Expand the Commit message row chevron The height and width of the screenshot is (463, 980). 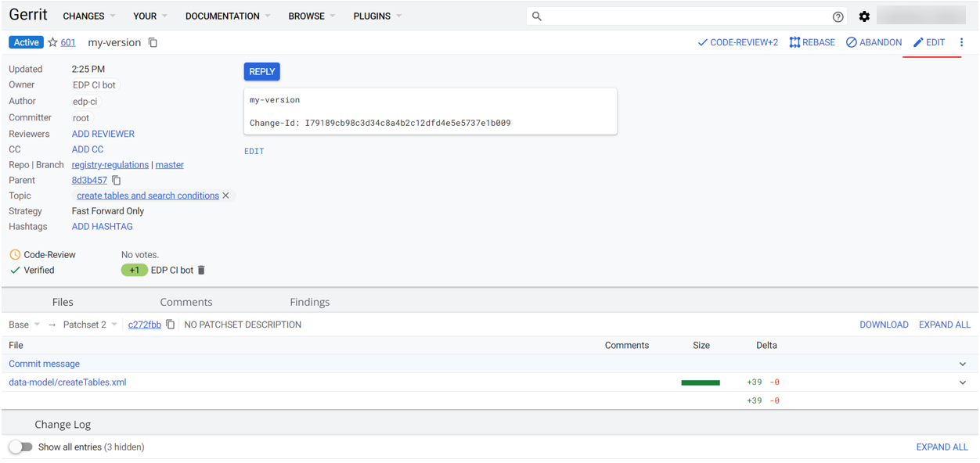(x=963, y=364)
